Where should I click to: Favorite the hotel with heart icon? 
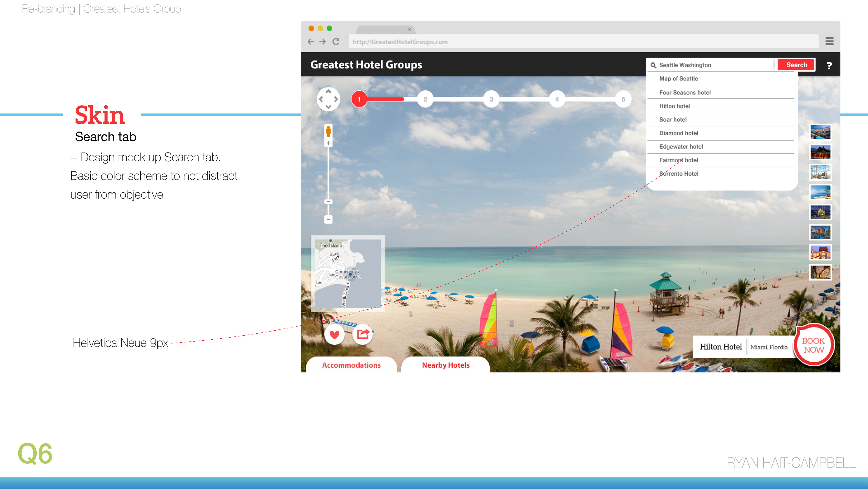click(x=334, y=334)
